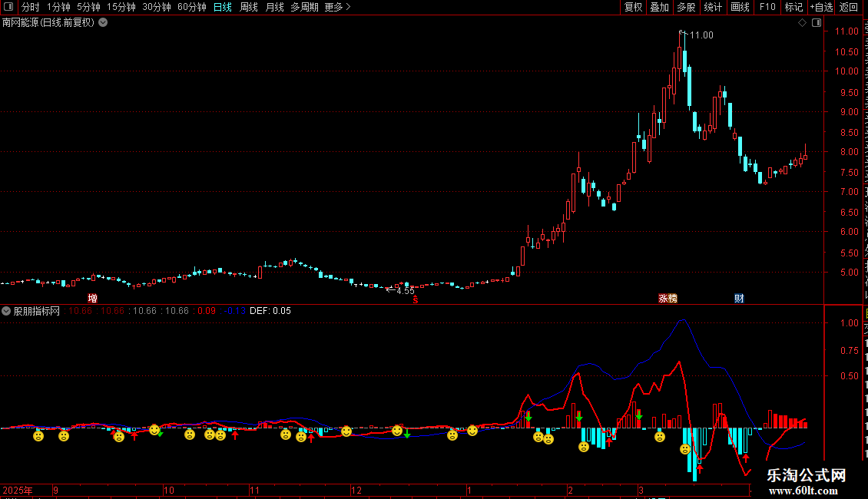868x499 pixels.
Task: Switch to 月线 monthly chart
Action: click(274, 7)
